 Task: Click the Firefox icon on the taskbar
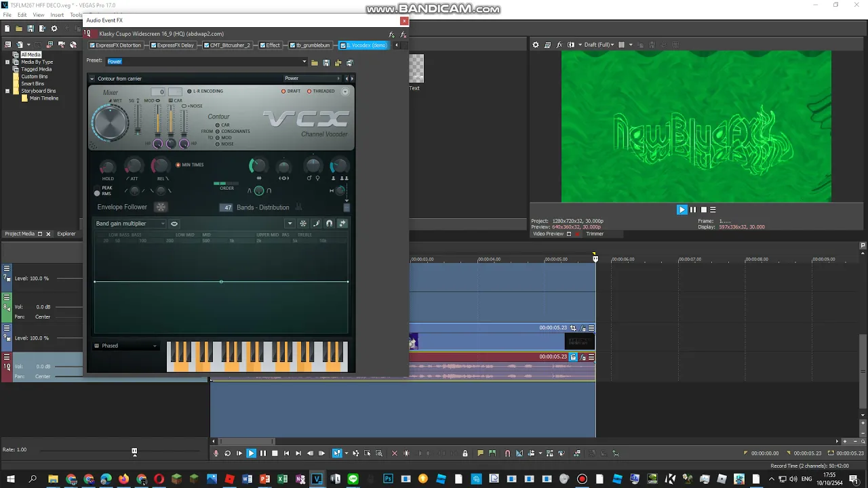(x=123, y=479)
